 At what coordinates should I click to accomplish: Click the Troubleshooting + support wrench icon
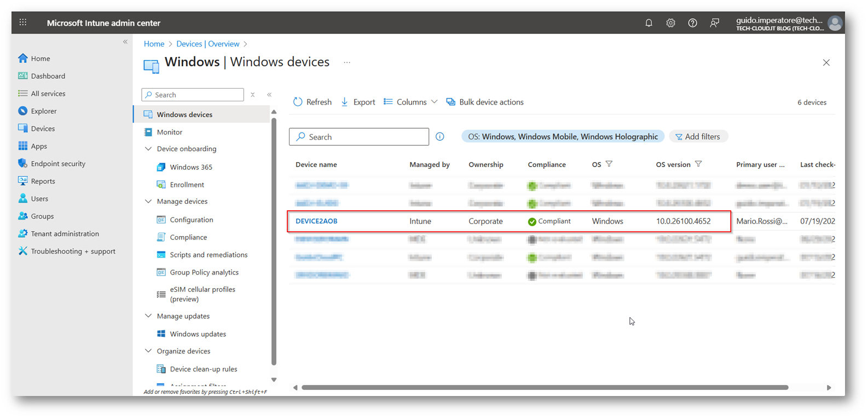coord(22,251)
